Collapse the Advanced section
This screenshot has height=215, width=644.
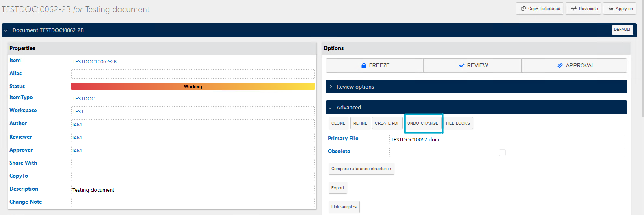point(476,107)
